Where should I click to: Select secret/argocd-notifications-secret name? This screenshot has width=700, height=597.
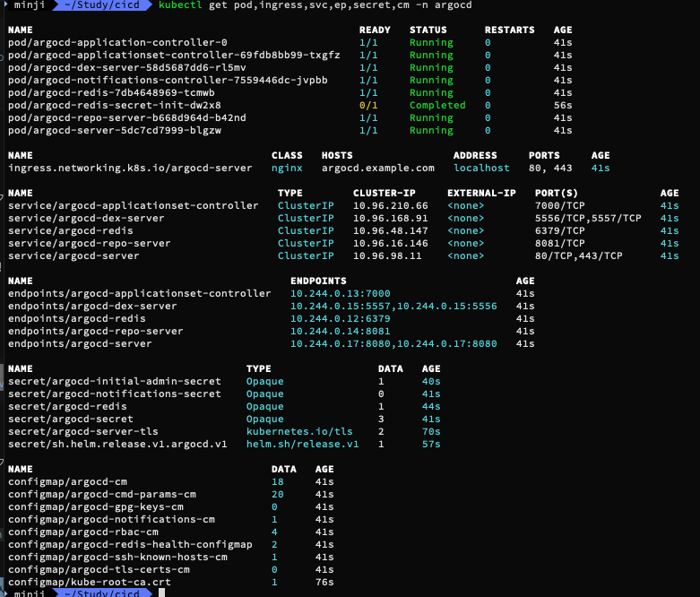click(x=115, y=394)
